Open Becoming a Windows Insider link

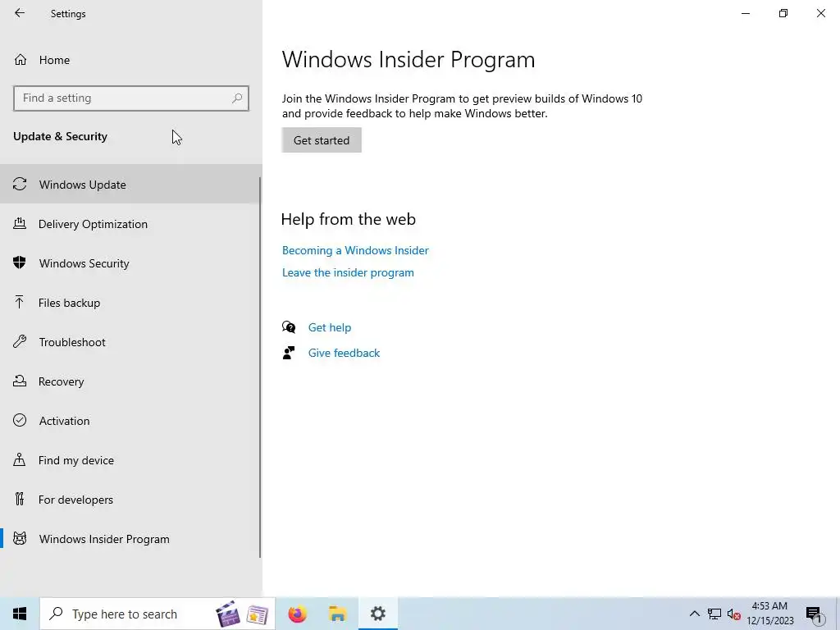point(355,250)
